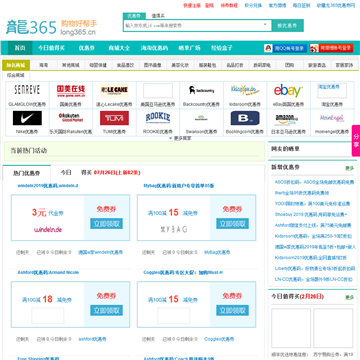Click the long365 site logo
The width and height of the screenshot is (360, 360).
[x=51, y=27]
